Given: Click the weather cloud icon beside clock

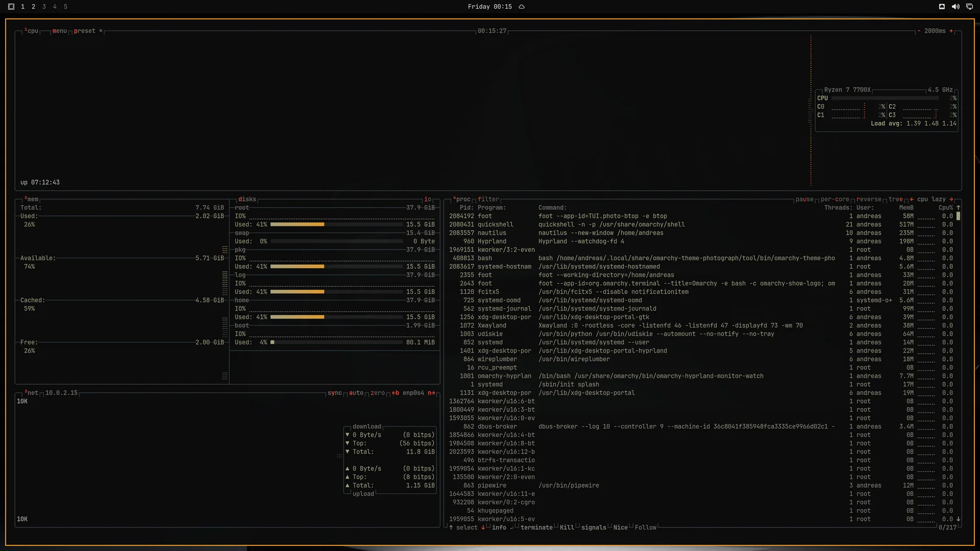Looking at the screenshot, I should click(522, 7).
